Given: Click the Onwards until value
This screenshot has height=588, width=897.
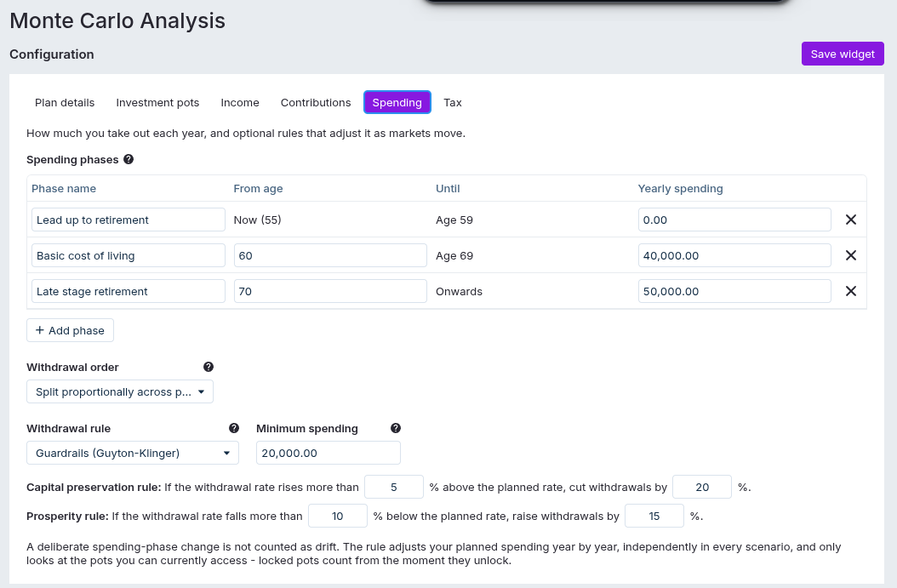Looking at the screenshot, I should pyautogui.click(x=459, y=292).
